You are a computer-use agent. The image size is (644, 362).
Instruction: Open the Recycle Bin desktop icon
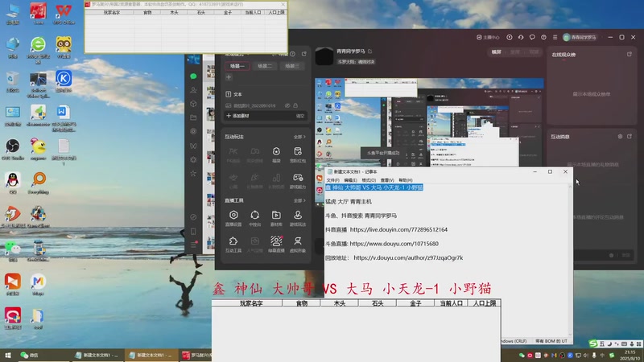(x=13, y=82)
